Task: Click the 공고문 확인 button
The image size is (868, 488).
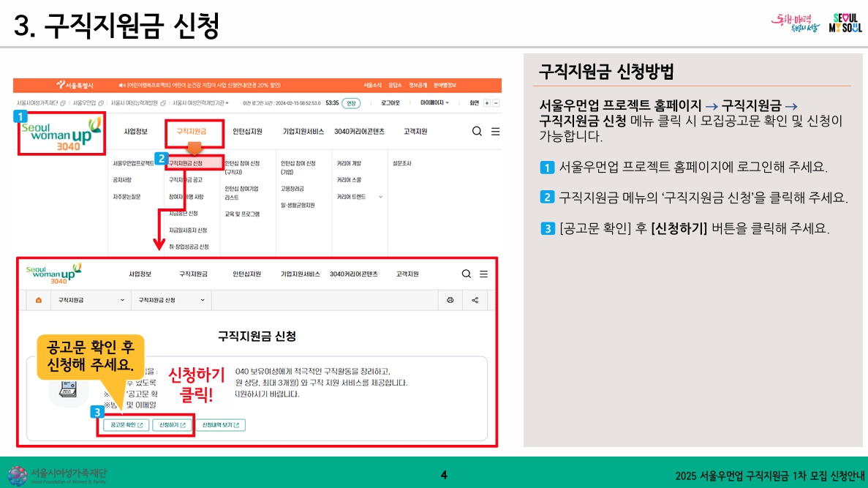Action: click(x=127, y=425)
